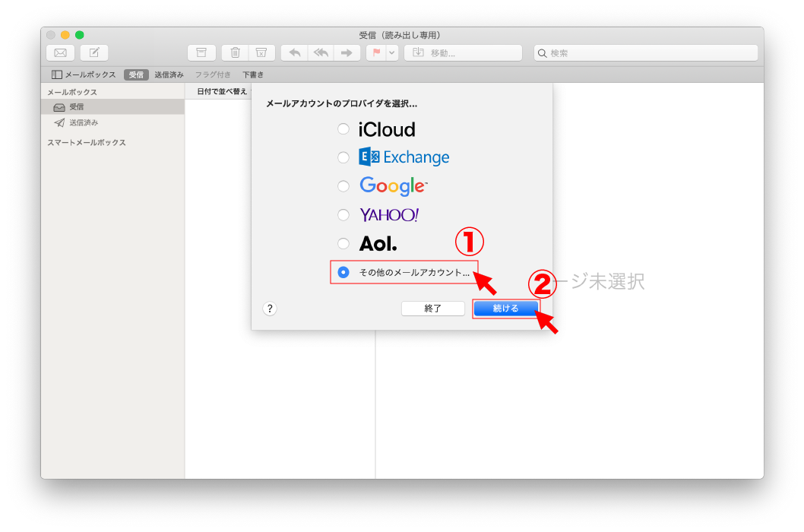Click the compose new message icon
This screenshot has width=804, height=532.
pyautogui.click(x=94, y=52)
